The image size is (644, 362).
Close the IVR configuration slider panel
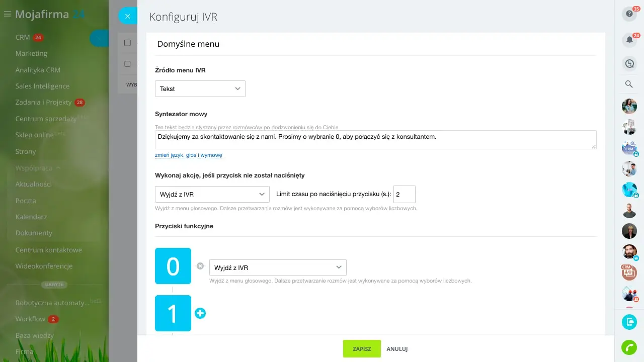click(127, 16)
